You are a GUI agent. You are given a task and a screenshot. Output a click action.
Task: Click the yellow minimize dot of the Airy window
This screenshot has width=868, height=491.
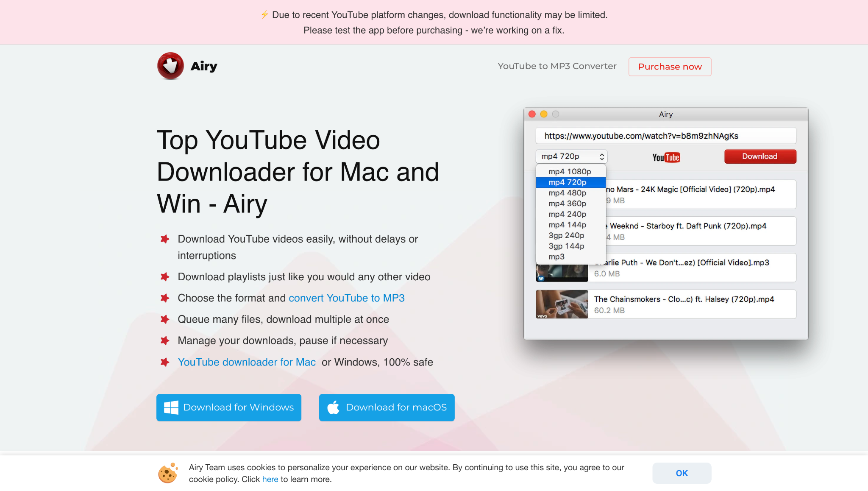tap(544, 114)
